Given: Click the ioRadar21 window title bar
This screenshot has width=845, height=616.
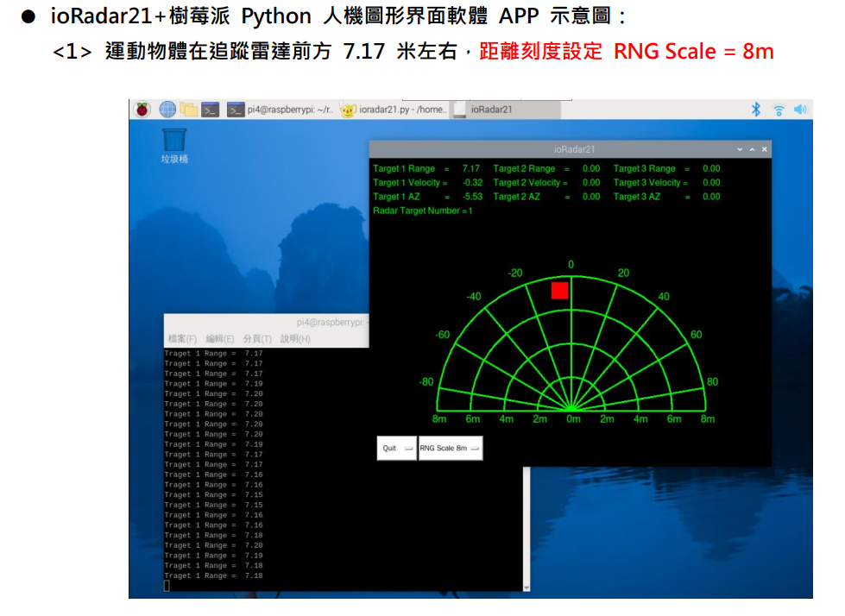Looking at the screenshot, I should pyautogui.click(x=571, y=149).
